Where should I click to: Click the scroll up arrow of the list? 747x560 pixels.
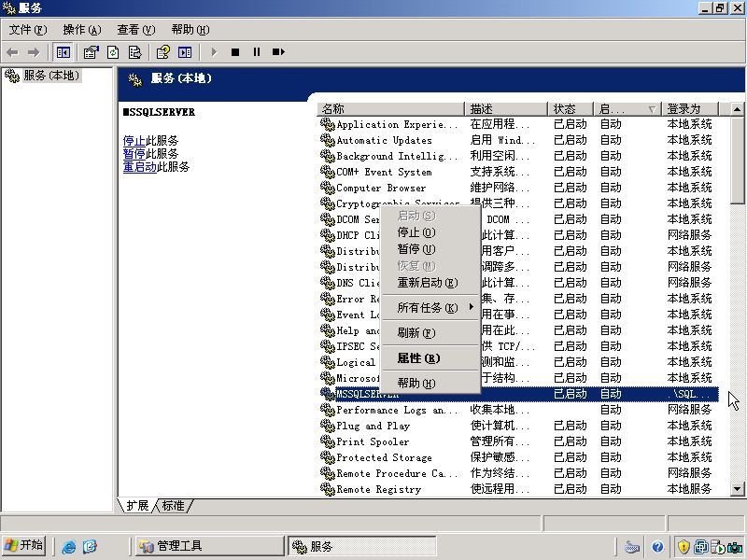coord(737,109)
